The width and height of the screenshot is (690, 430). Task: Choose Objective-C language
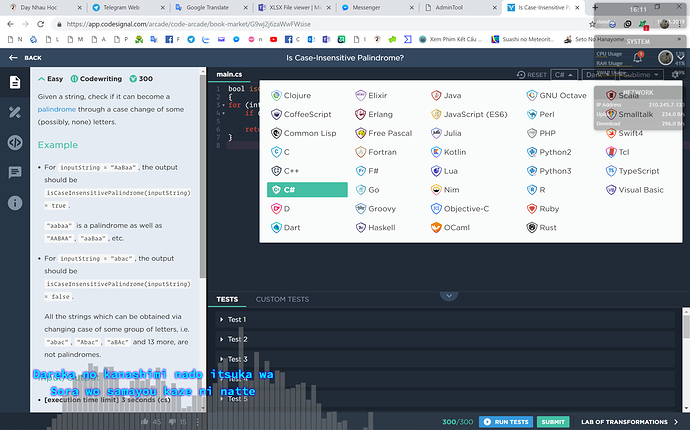click(x=460, y=209)
